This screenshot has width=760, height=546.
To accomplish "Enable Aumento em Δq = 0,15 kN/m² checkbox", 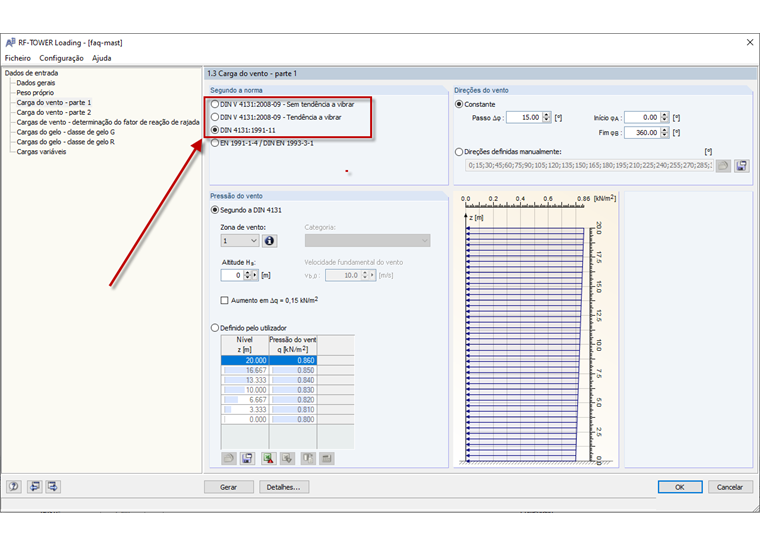I will coord(224,300).
